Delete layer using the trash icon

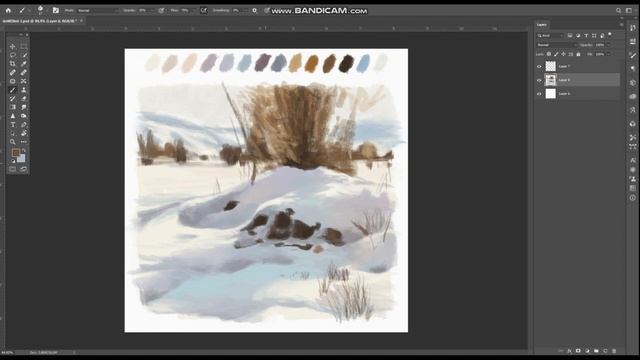click(614, 351)
